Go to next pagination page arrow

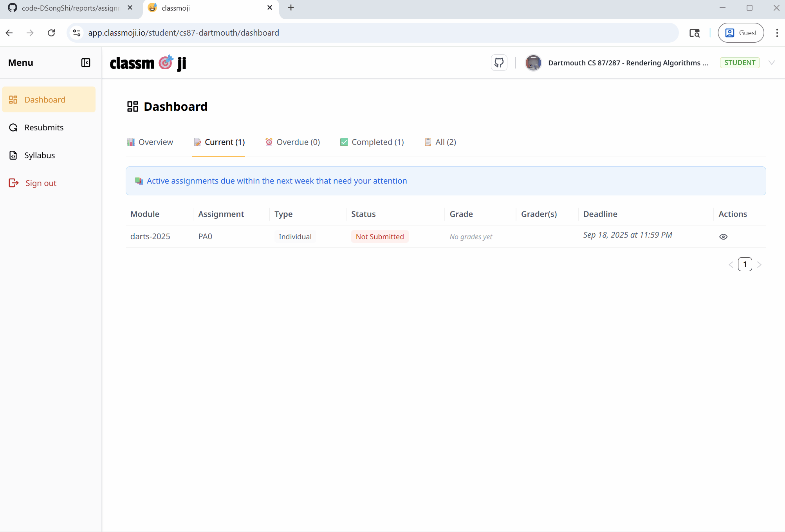point(759,265)
